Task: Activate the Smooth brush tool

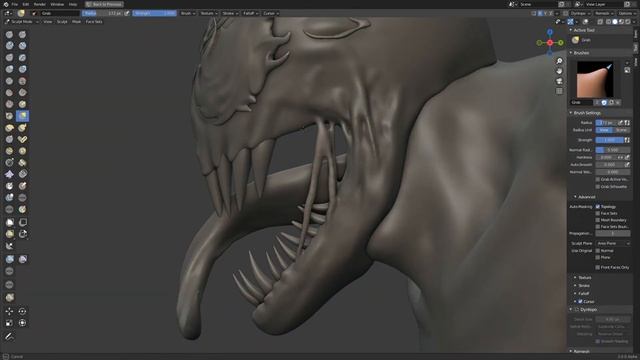Action: [22, 81]
